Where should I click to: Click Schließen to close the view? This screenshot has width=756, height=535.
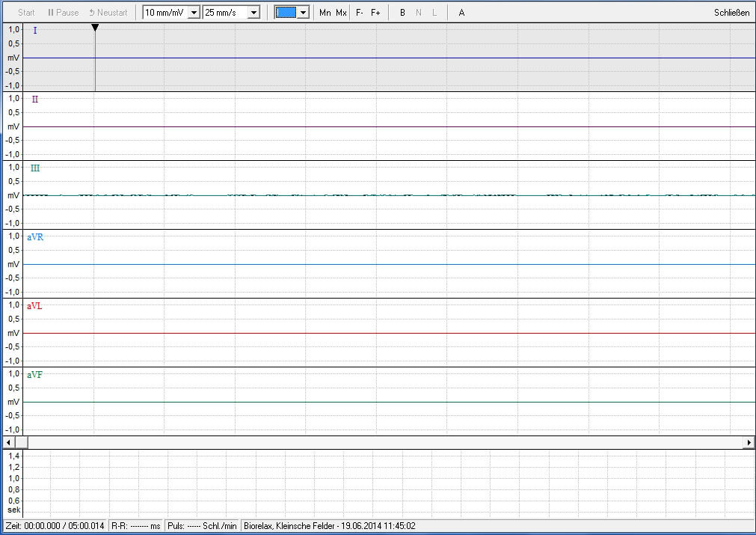731,13
